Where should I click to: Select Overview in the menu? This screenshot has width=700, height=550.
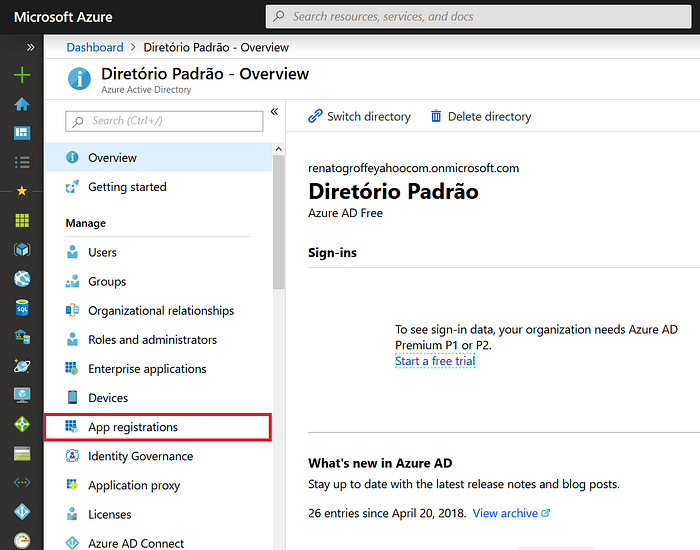pyautogui.click(x=158, y=158)
